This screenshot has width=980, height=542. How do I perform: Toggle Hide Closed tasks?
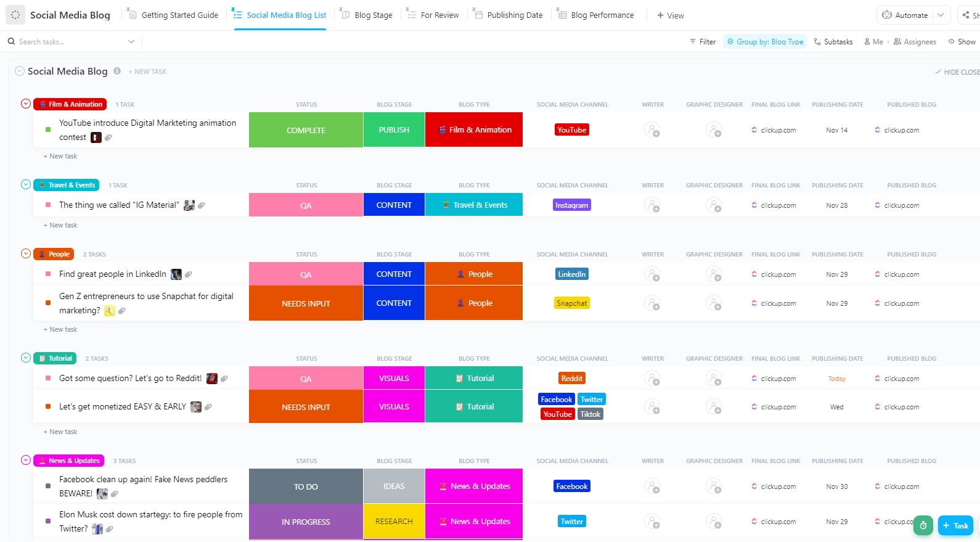click(957, 72)
